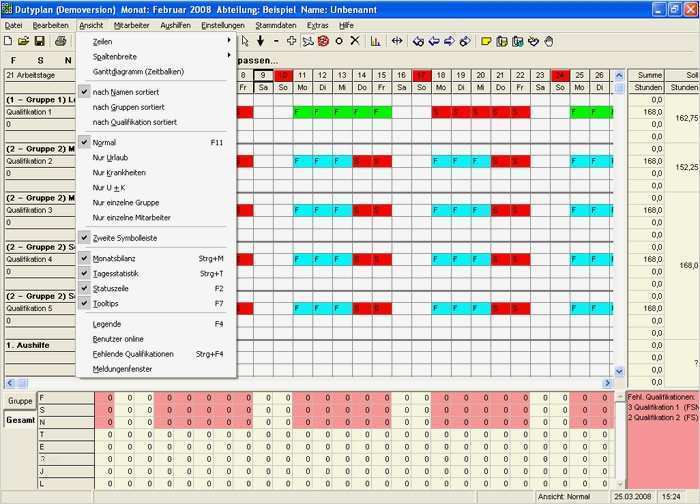Click the horizontal double-arrow width icon

[x=397, y=42]
